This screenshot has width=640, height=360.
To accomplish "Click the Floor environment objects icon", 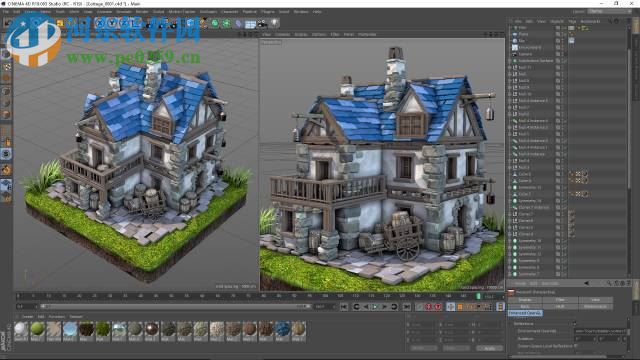I will click(250, 24).
